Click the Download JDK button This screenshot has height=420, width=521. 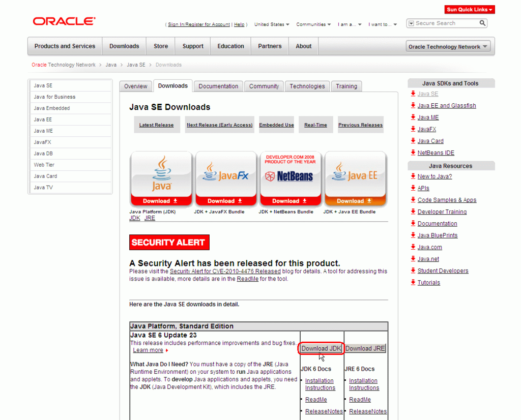[x=322, y=348]
